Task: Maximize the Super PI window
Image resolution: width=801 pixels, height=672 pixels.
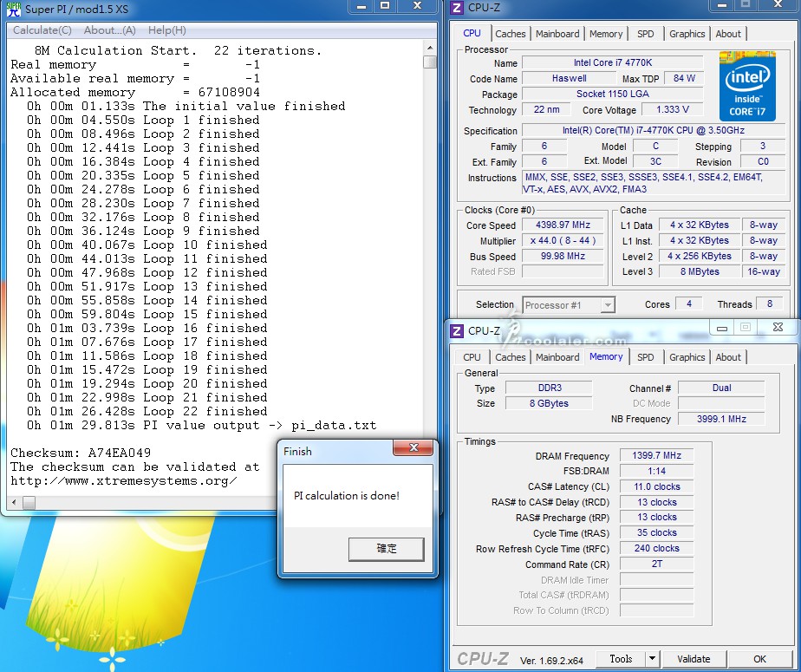Action: coord(385,6)
